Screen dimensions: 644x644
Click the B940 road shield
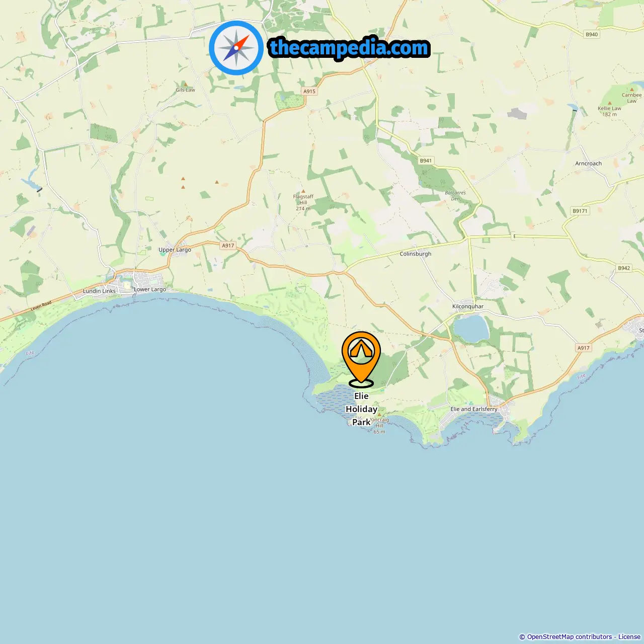(x=592, y=34)
